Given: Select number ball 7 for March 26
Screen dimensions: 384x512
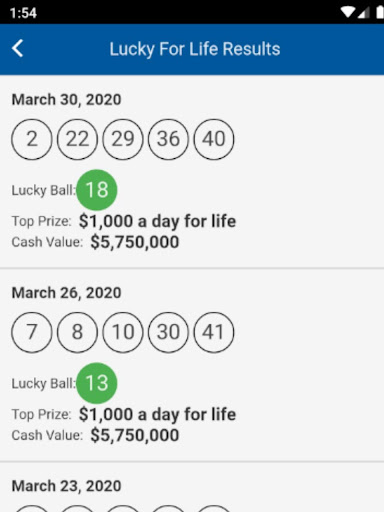Looking at the screenshot, I should pos(32,332).
